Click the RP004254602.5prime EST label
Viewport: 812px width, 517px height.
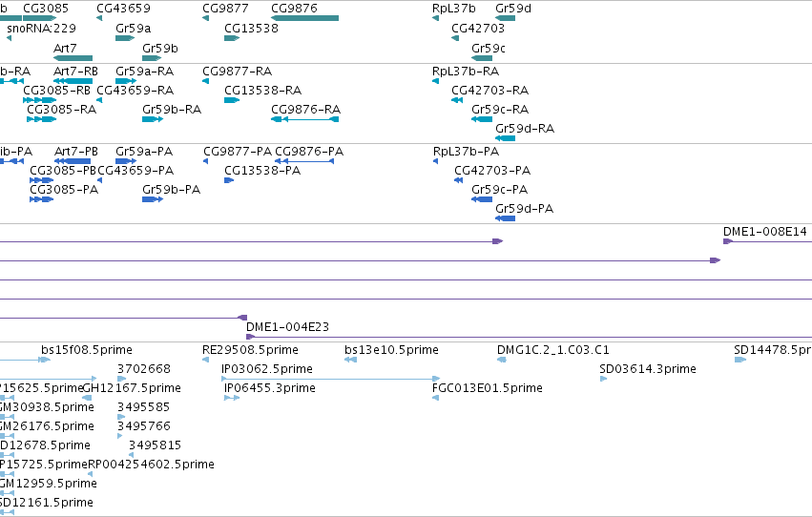(x=151, y=465)
